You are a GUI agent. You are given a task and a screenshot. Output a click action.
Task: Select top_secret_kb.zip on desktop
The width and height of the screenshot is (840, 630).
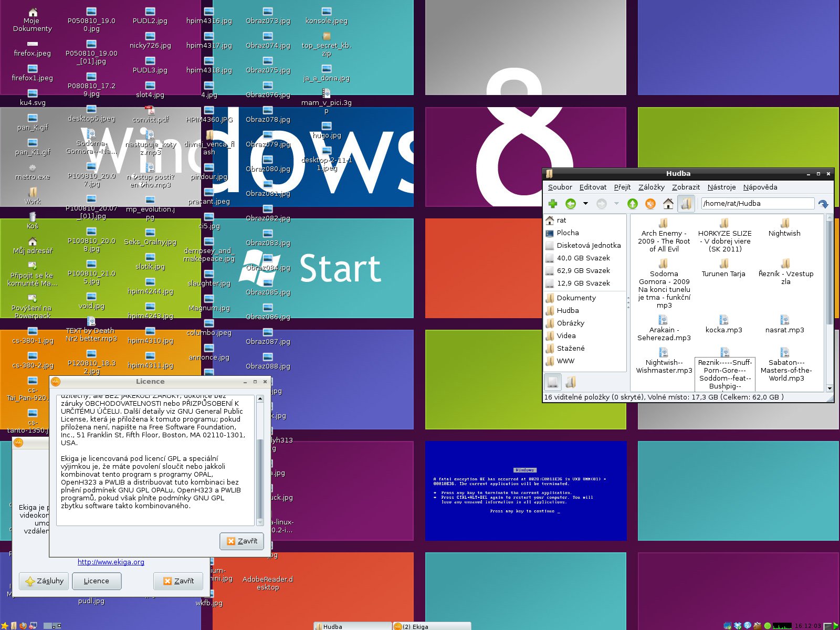pos(327,45)
